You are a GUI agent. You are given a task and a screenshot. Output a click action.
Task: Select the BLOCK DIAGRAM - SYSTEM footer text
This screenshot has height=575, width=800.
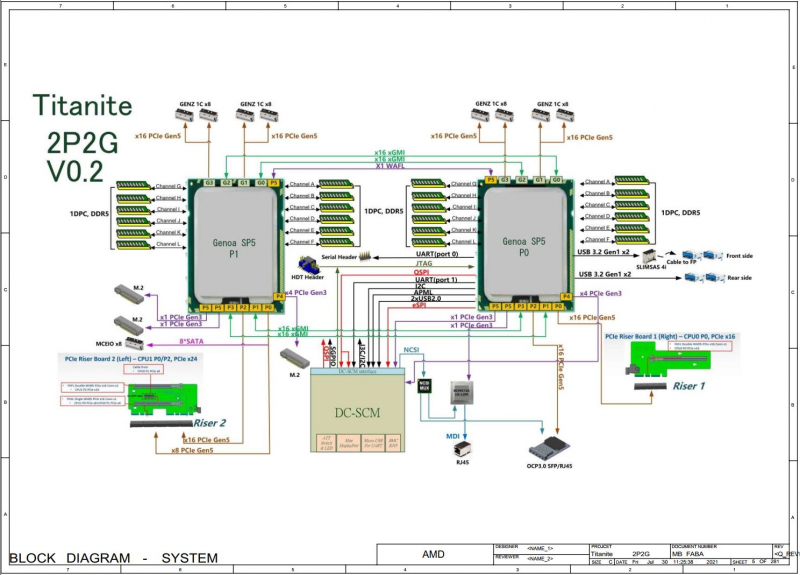click(113, 557)
